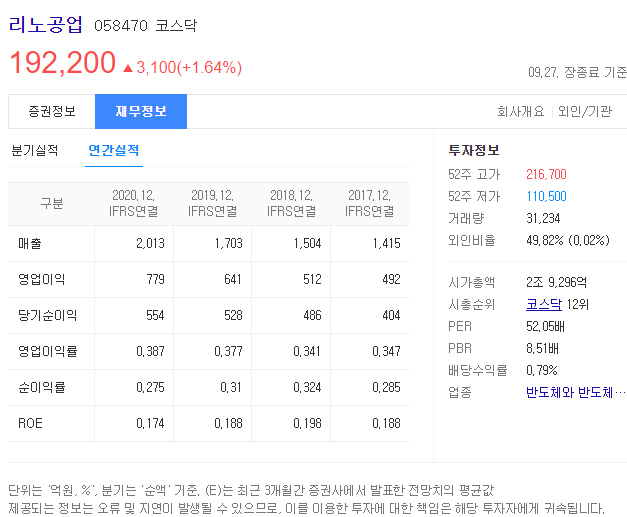Click the price change 3,100(+1.64%)

point(183,68)
